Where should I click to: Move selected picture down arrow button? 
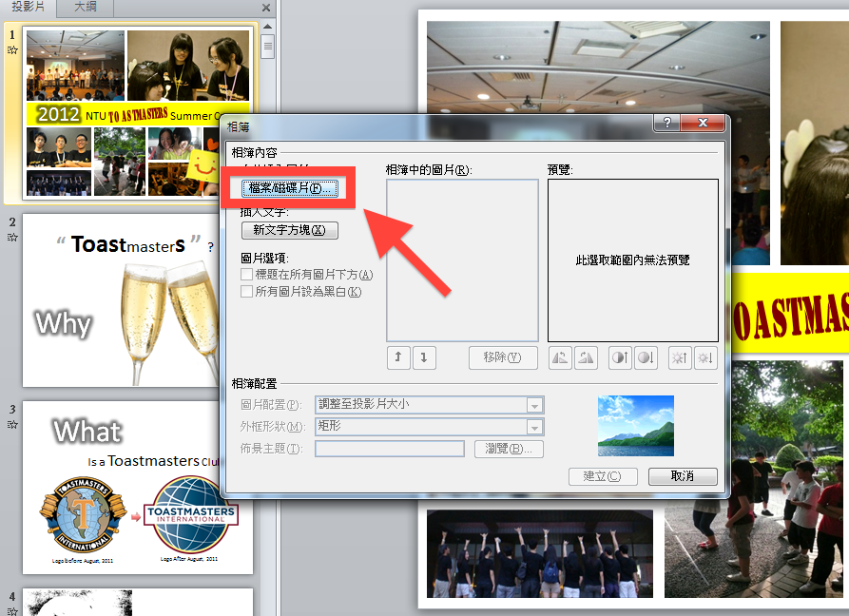coord(424,357)
